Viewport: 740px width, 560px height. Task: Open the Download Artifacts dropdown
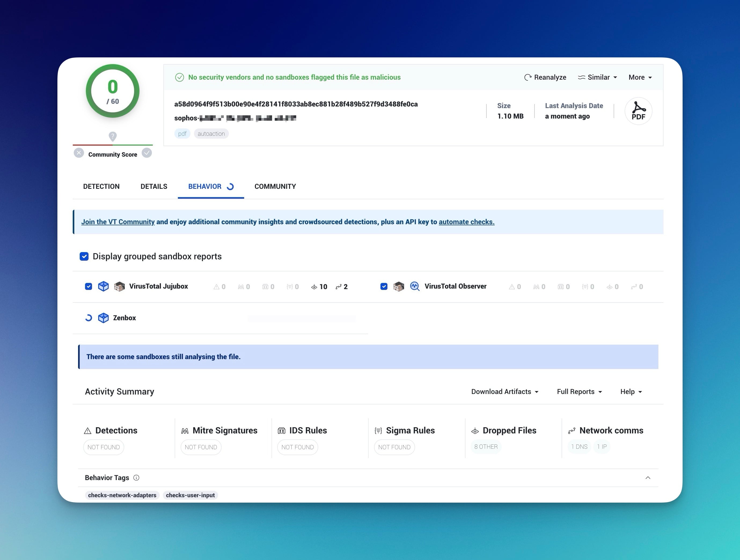tap(504, 392)
